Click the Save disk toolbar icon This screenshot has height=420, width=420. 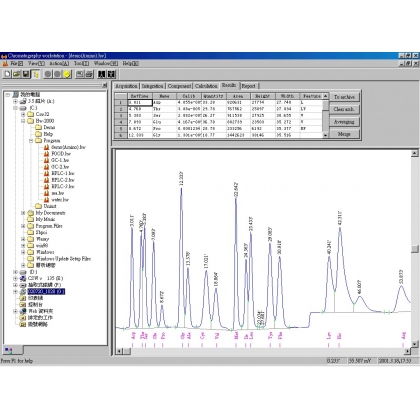(x=26, y=74)
